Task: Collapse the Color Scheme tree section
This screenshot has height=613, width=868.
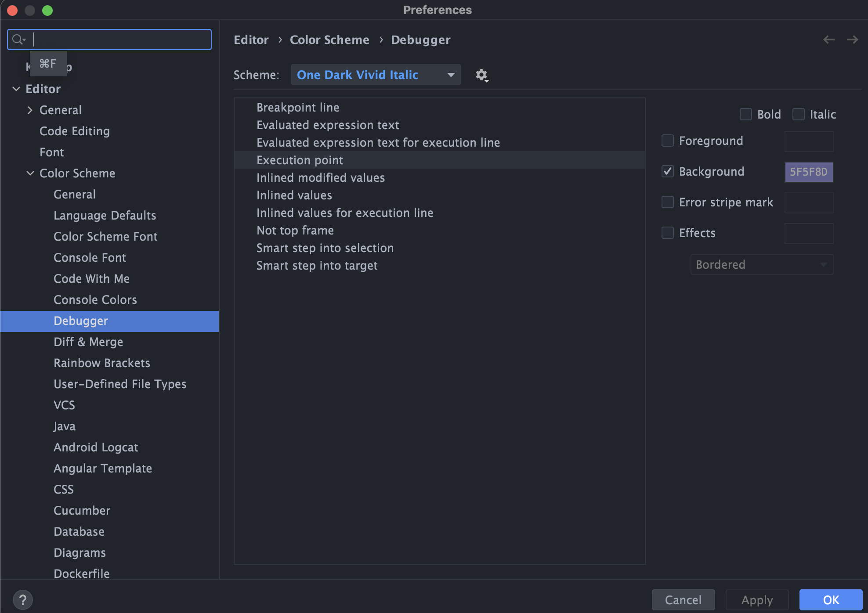Action: pyautogui.click(x=30, y=173)
